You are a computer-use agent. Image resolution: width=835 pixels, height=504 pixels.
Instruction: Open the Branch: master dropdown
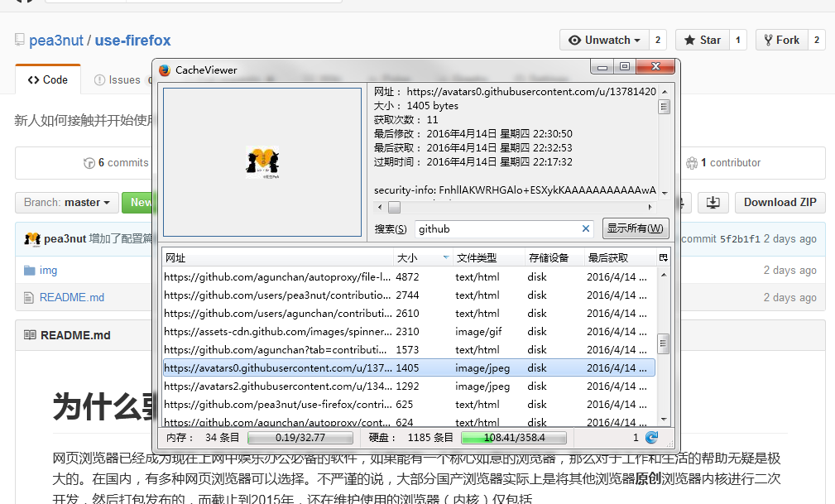tap(66, 203)
